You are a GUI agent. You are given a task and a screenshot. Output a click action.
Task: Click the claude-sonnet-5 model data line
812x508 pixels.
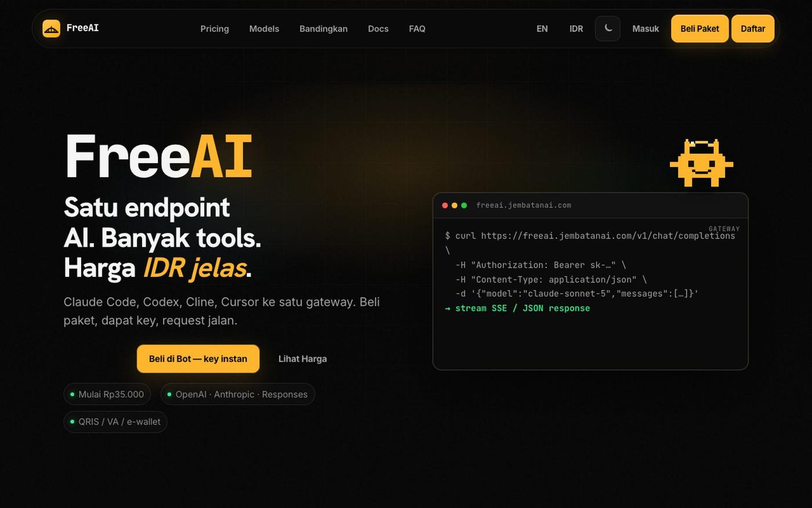pos(577,294)
